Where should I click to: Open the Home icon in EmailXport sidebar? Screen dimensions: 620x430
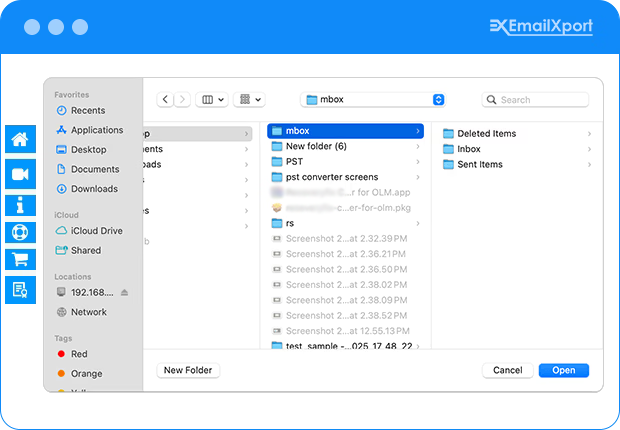(20, 139)
